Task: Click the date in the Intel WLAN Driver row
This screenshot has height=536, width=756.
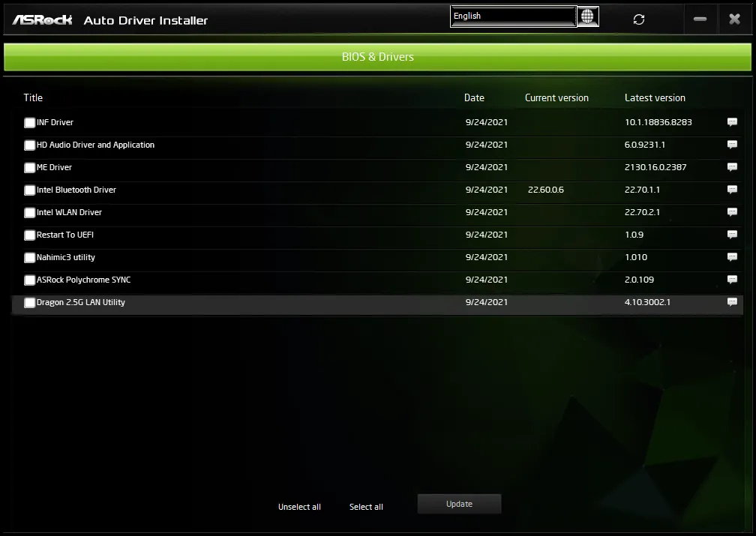Action: pos(487,212)
